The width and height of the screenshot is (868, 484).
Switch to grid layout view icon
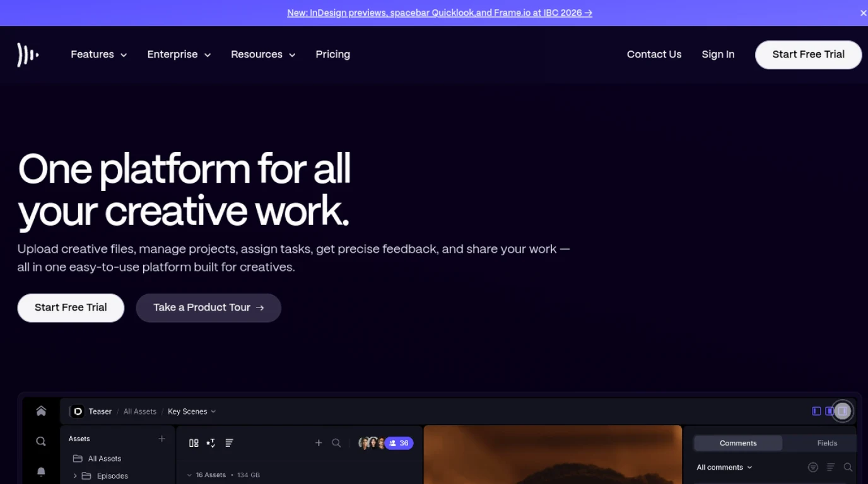click(194, 443)
